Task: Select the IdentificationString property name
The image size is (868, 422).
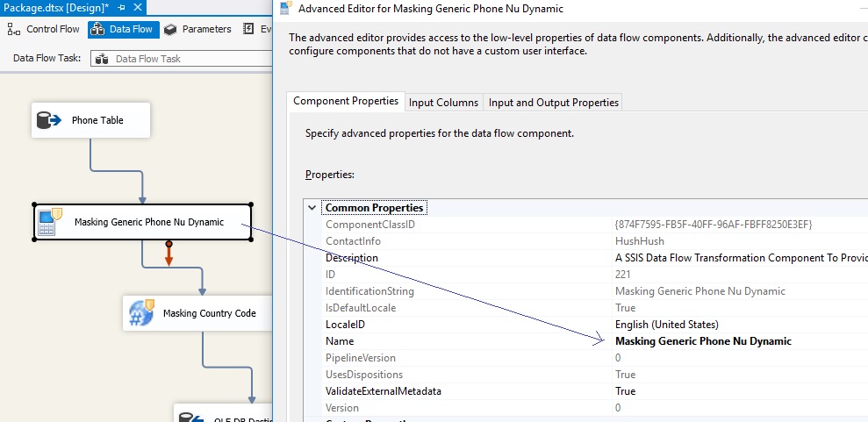Action: tap(369, 291)
